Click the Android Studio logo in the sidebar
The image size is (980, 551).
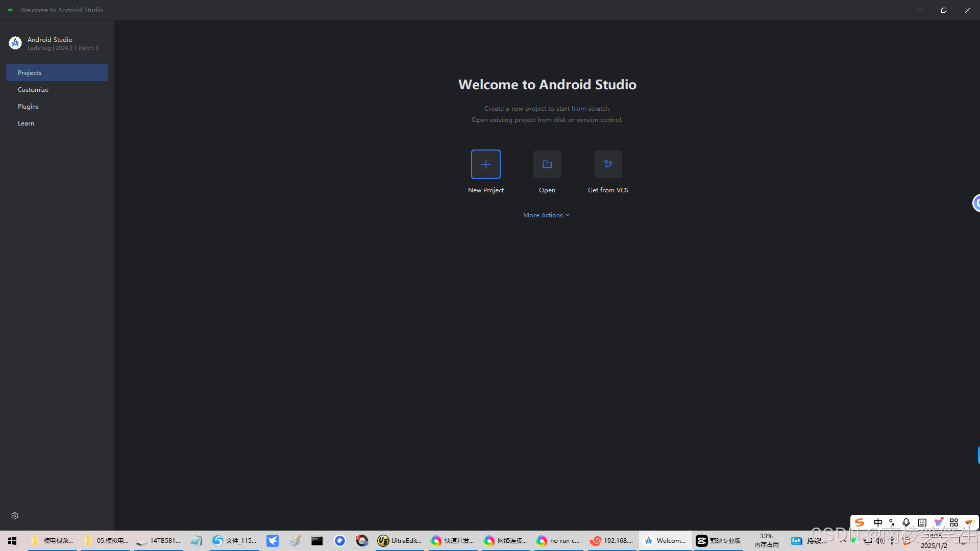click(15, 43)
